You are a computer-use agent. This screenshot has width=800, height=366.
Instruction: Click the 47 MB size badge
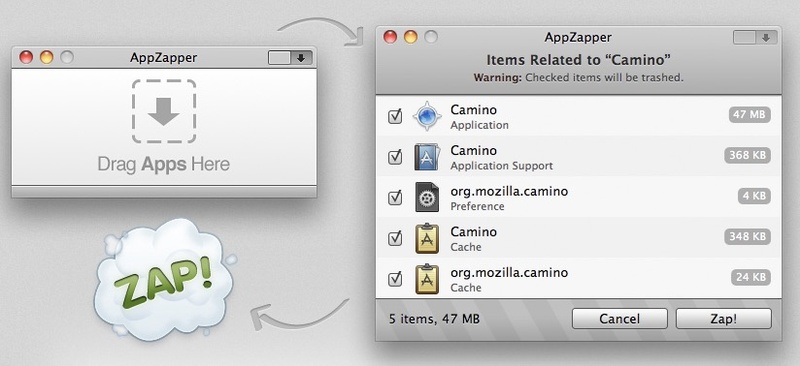click(x=749, y=115)
